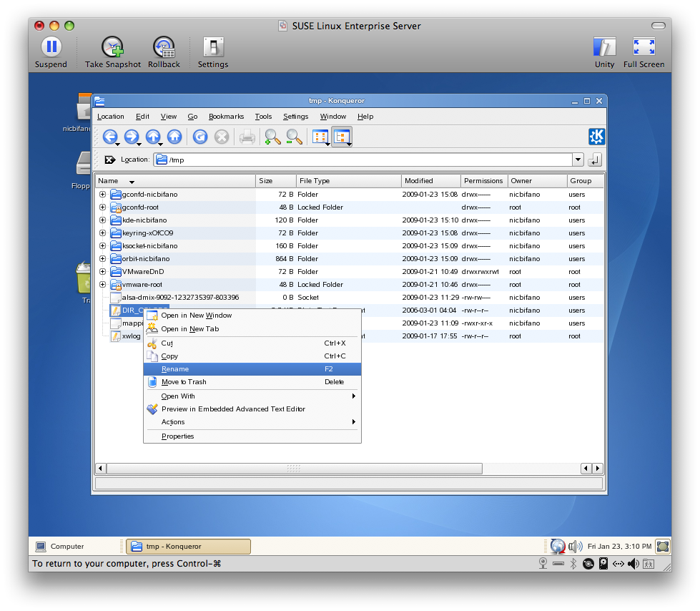The image size is (700, 611).
Task: Click the clock showing Fri Jan 23, 3:10 PM
Action: pos(620,546)
